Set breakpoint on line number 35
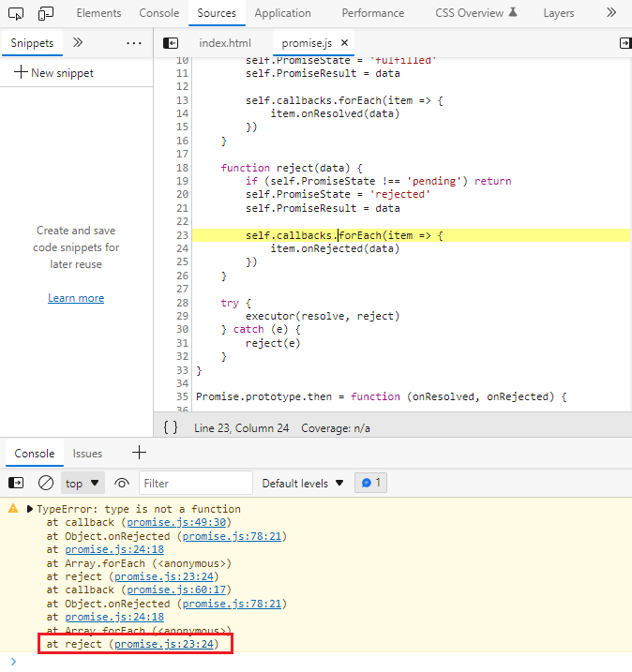This screenshot has height=672, width=632. coord(182,396)
